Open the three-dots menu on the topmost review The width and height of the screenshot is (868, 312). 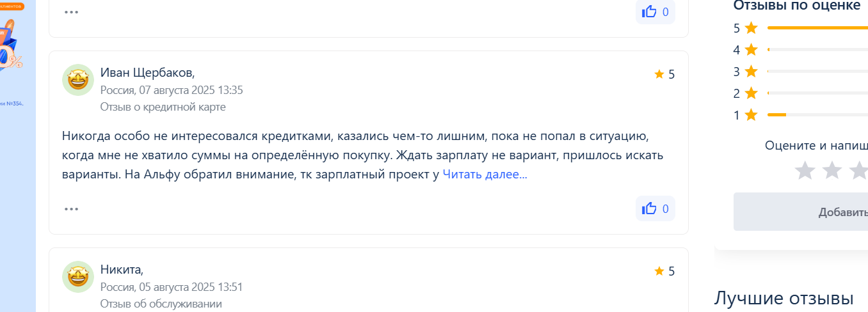pos(71,12)
